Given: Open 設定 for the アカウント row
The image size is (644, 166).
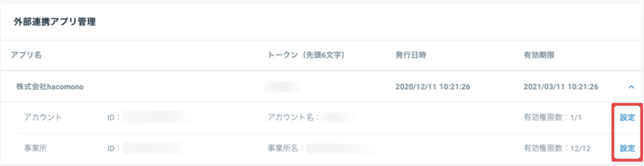Looking at the screenshot, I should tap(627, 118).
